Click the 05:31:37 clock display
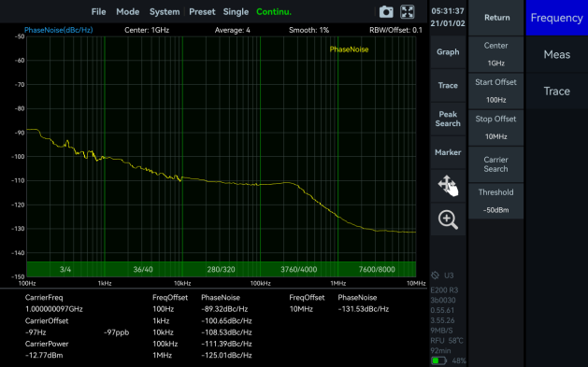The height and width of the screenshot is (367, 588). (448, 11)
